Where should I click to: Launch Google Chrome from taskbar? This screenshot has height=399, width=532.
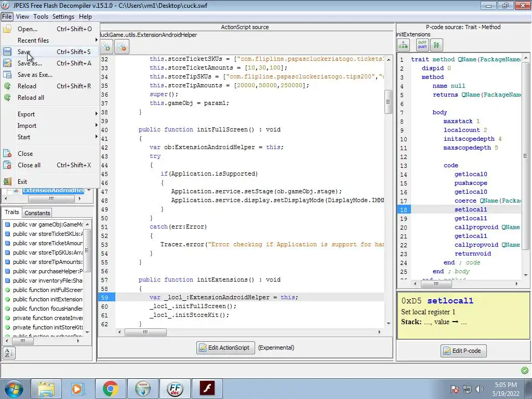110,389
